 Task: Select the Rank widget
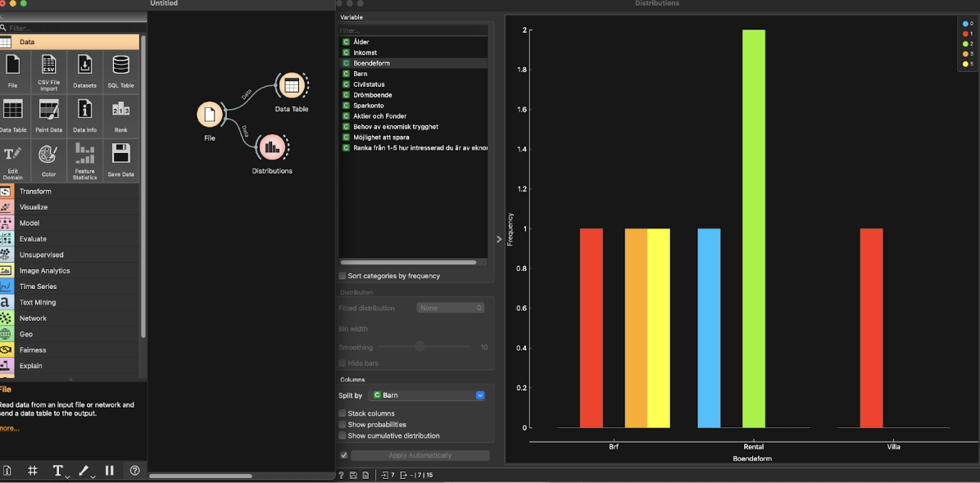click(121, 115)
